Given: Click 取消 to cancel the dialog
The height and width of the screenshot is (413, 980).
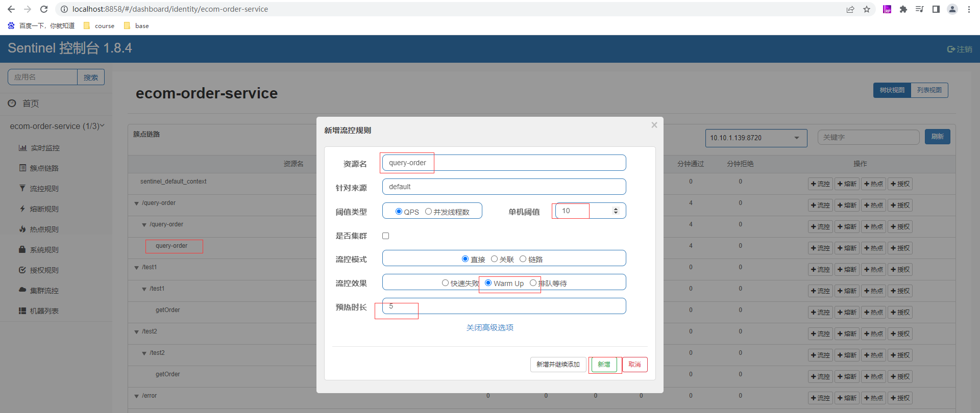Looking at the screenshot, I should point(635,365).
